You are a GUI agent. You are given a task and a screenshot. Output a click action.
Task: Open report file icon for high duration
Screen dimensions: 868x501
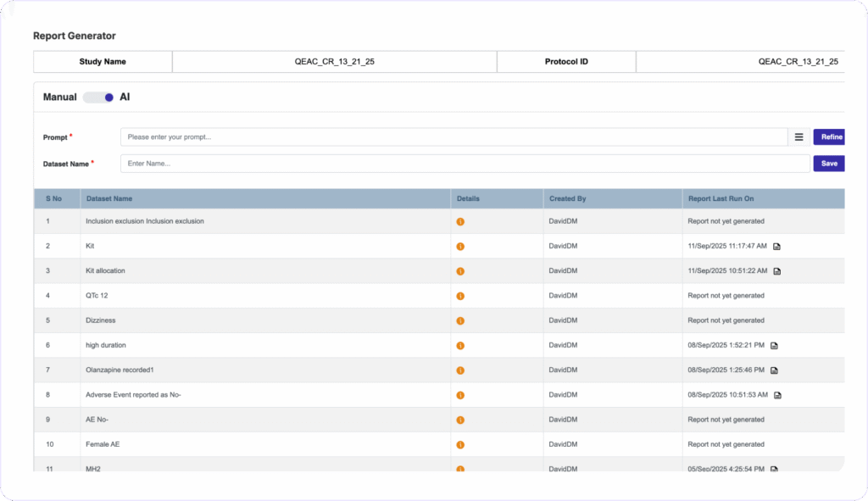774,346
